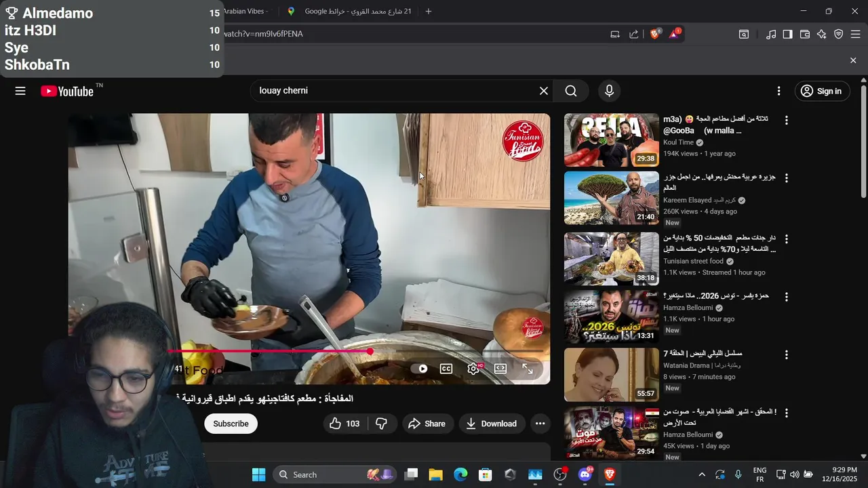
Task: Share this page from address bar
Action: [x=634, y=34]
